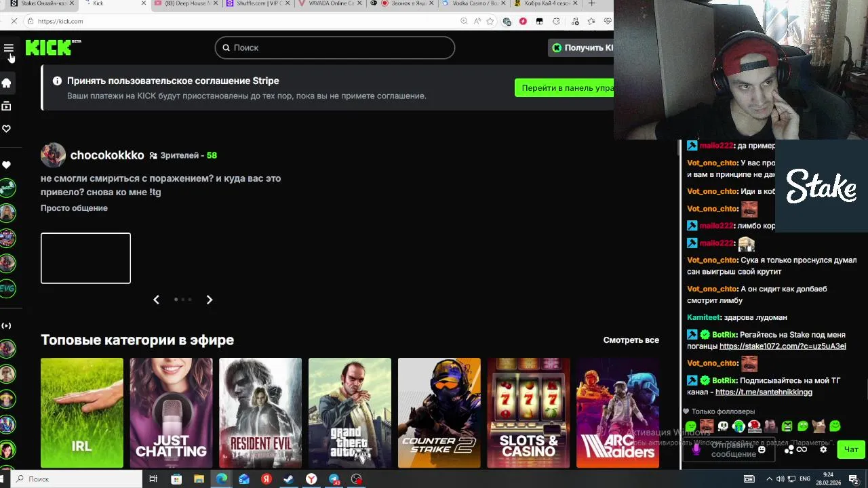Open Slots & Casino category thumbnail

(x=528, y=413)
